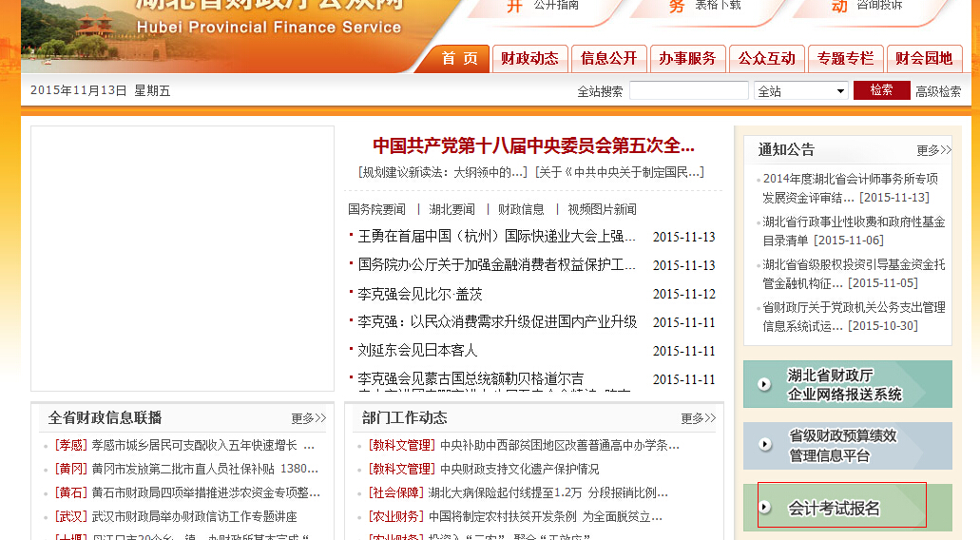Open [教科文管理] 中央财政支持文化遗产保护情况
980x540 pixels.
(484, 469)
